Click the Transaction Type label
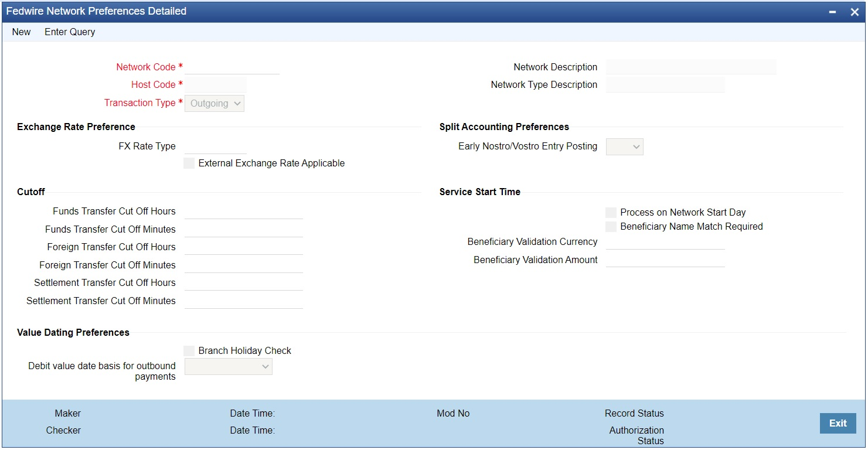This screenshot has height=450, width=868. [x=140, y=103]
